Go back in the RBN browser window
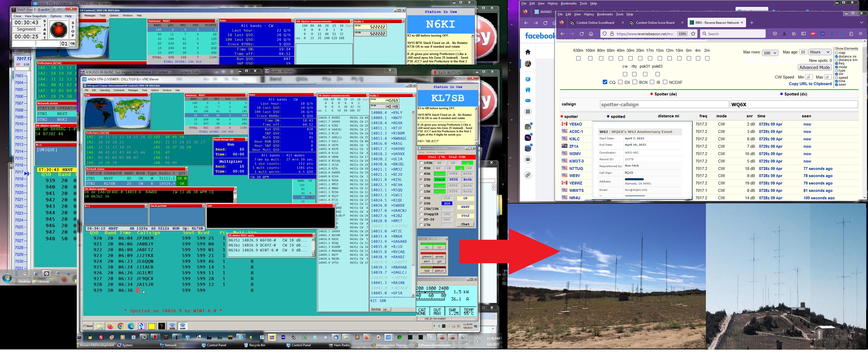This screenshot has width=868, height=360. [x=562, y=34]
